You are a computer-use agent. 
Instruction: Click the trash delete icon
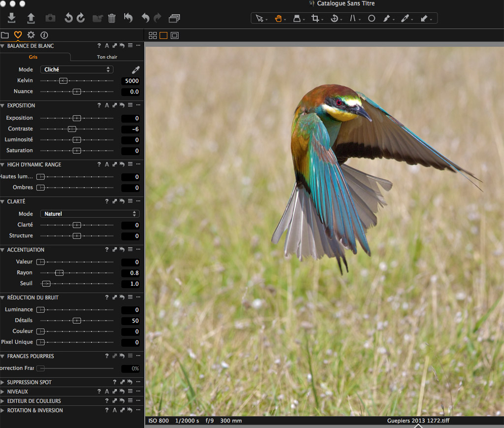point(112,18)
